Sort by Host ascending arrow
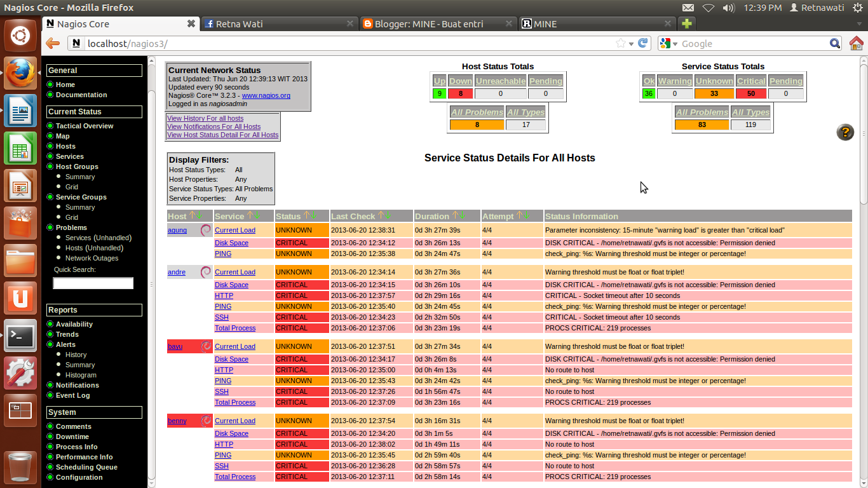 click(x=192, y=215)
